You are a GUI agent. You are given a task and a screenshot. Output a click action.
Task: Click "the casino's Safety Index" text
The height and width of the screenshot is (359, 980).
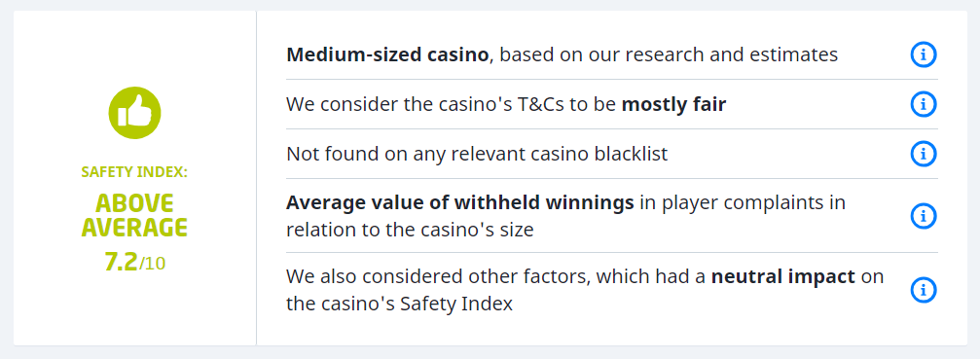399,305
